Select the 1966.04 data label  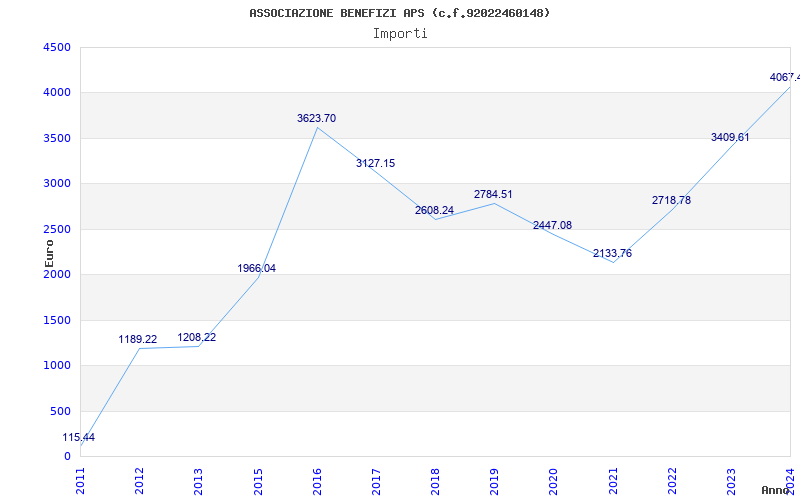[x=256, y=268]
